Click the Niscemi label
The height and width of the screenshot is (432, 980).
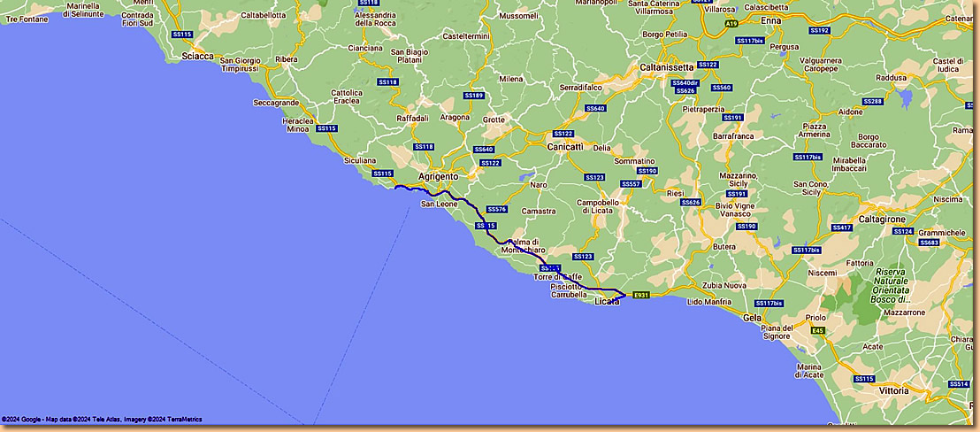tap(822, 273)
